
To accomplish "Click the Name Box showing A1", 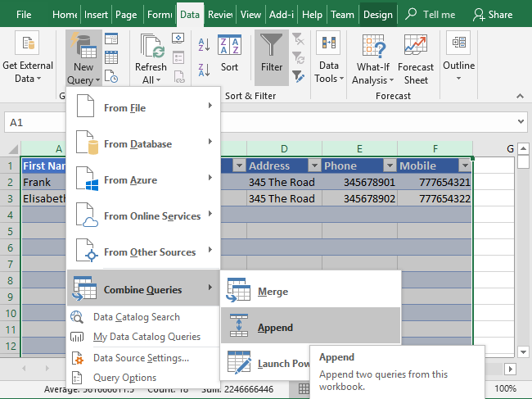I will (34, 122).
